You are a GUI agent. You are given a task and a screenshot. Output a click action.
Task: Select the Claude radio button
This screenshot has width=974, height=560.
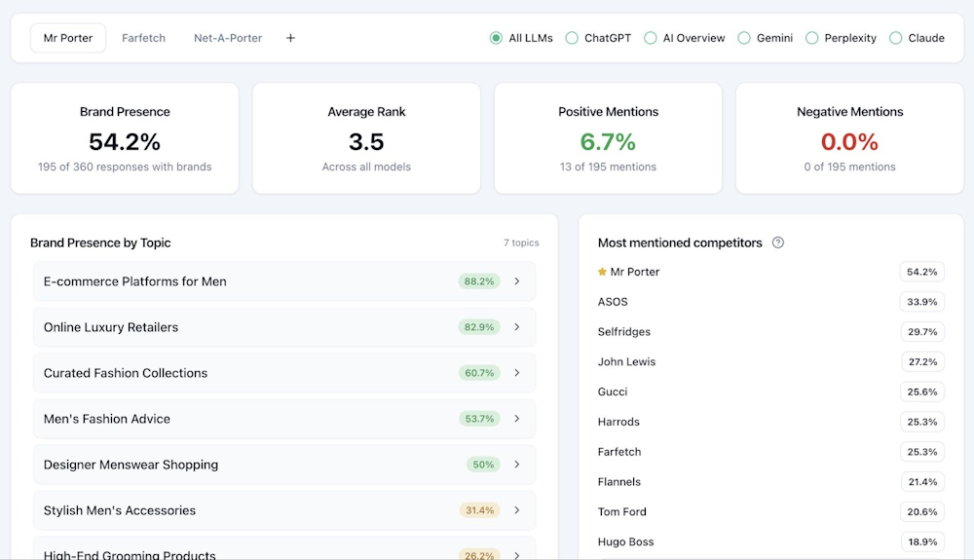click(x=895, y=38)
